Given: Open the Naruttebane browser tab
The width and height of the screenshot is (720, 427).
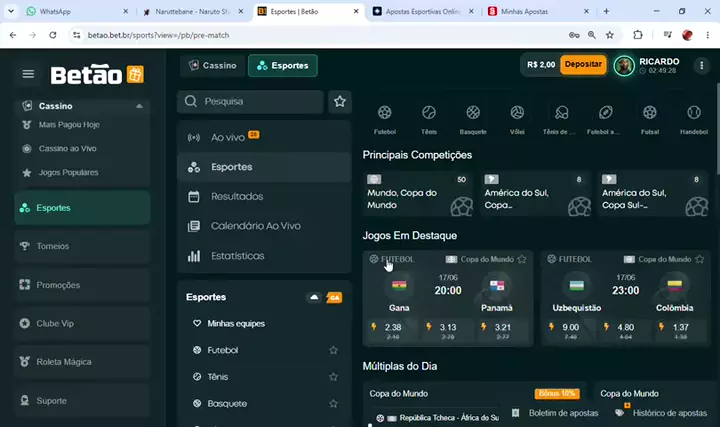Looking at the screenshot, I should pyautogui.click(x=193, y=11).
